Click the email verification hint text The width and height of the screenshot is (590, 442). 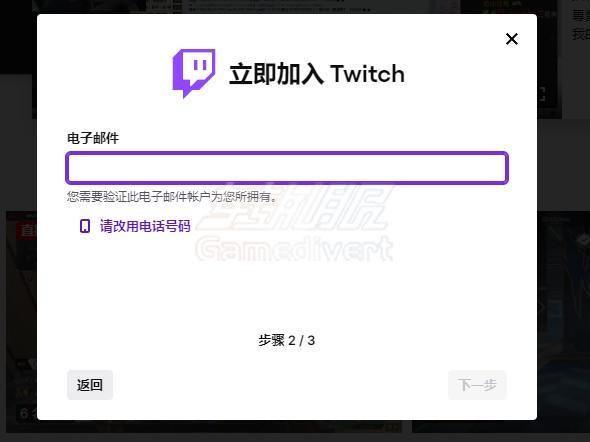pyautogui.click(x=172, y=196)
